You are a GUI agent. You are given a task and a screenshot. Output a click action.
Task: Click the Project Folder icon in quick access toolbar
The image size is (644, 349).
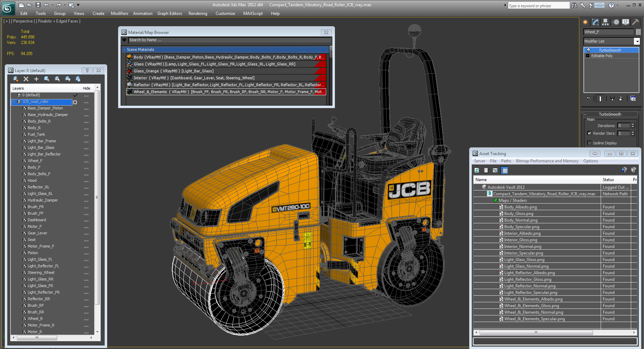pos(71,5)
